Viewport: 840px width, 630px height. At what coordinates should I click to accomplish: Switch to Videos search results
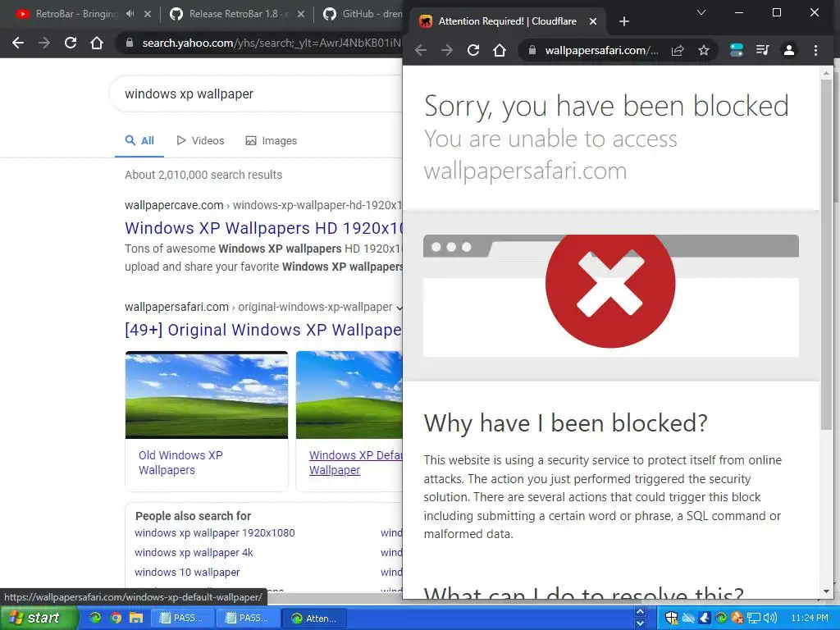point(200,141)
